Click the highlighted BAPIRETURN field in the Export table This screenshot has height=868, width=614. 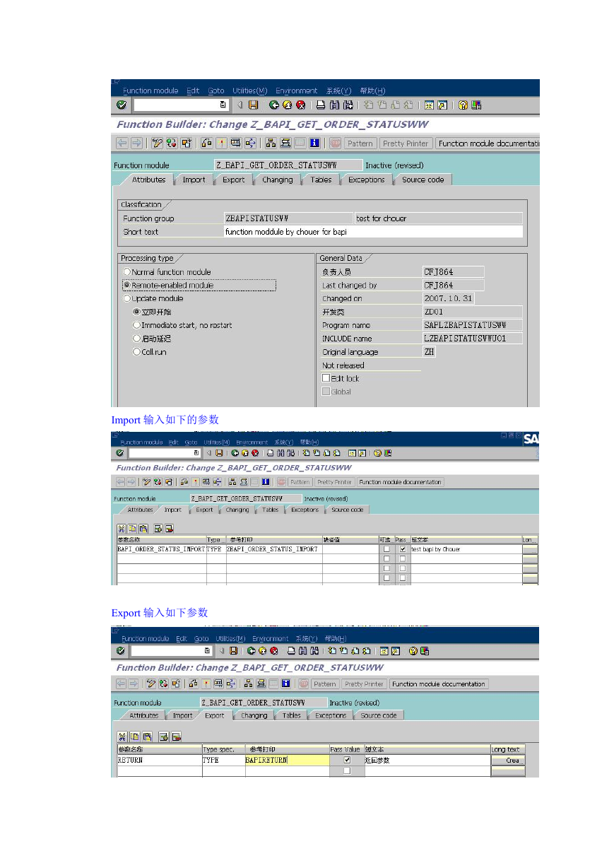(x=287, y=761)
